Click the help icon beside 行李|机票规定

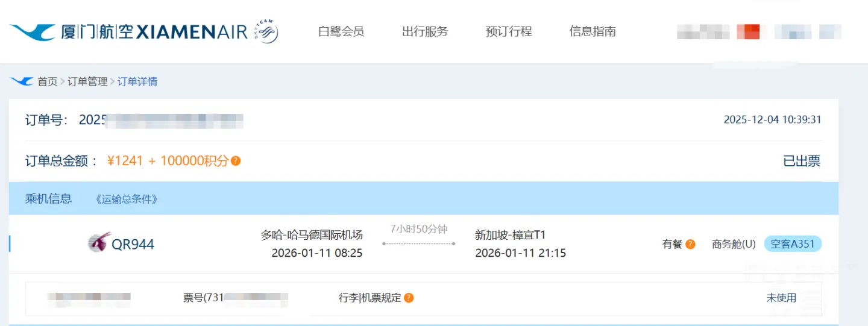(409, 298)
